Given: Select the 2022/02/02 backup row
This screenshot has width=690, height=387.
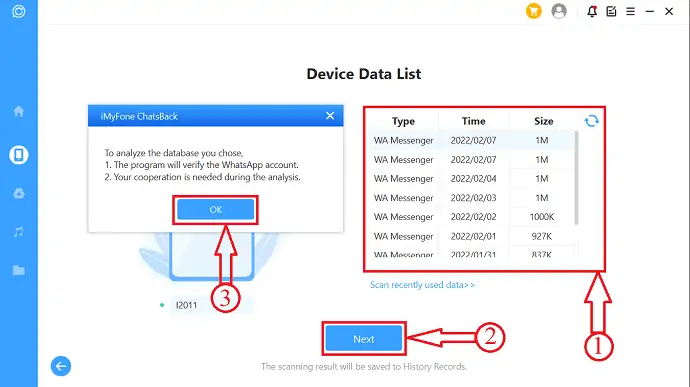Looking at the screenshot, I should [x=472, y=217].
